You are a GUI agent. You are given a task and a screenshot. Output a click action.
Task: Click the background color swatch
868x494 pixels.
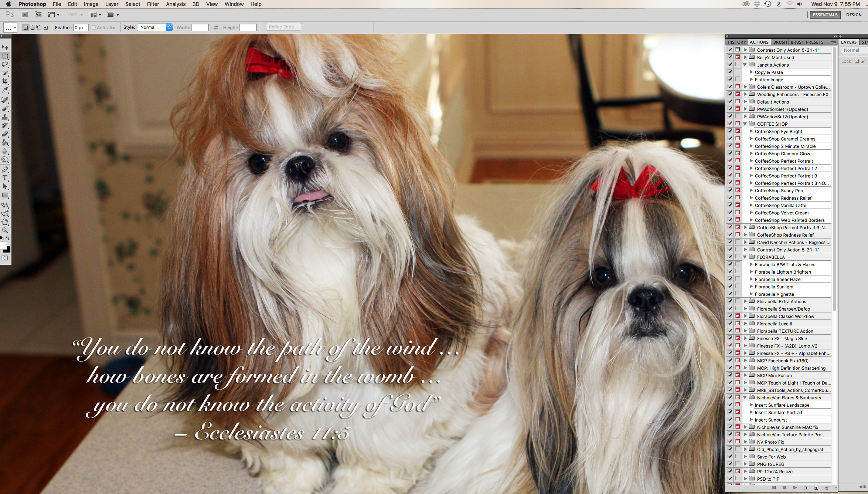pos(8,250)
